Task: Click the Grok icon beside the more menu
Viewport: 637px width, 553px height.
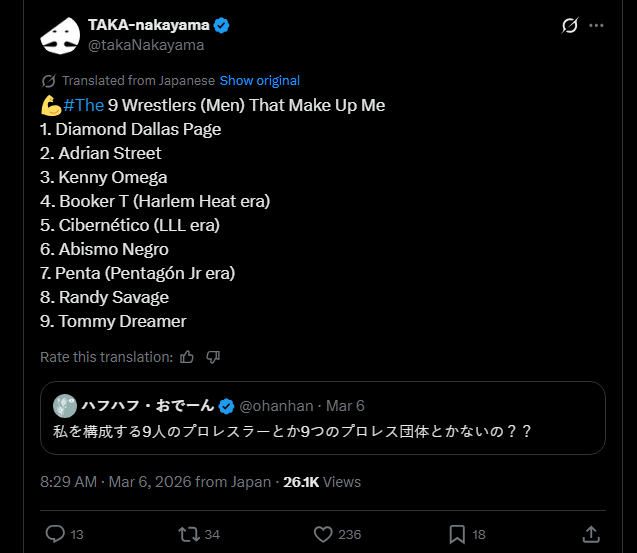Action: coord(570,25)
